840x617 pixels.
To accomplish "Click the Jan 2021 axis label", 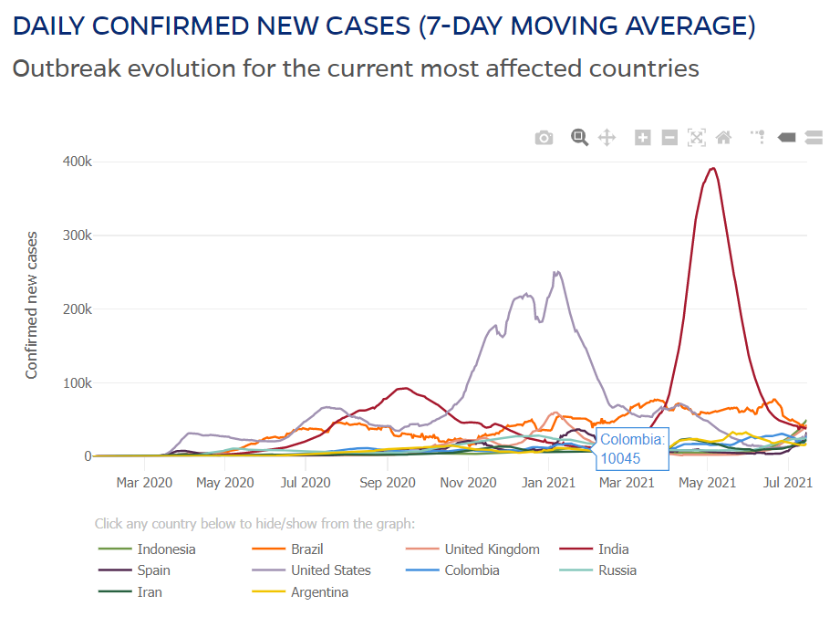I will 548,483.
